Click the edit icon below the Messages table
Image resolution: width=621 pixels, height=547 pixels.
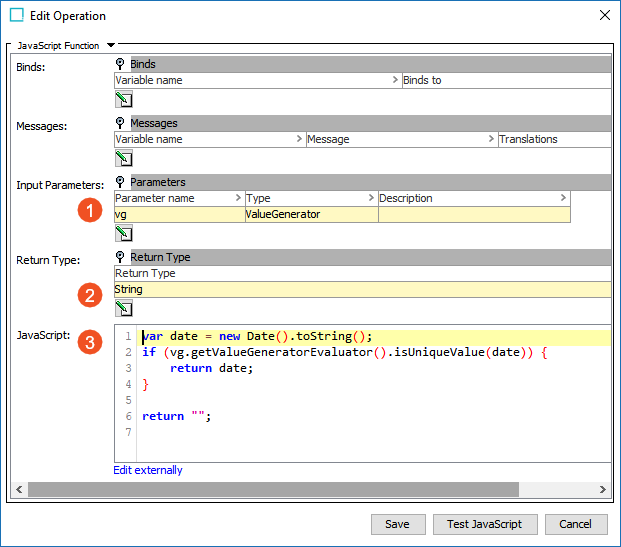pyautogui.click(x=124, y=158)
